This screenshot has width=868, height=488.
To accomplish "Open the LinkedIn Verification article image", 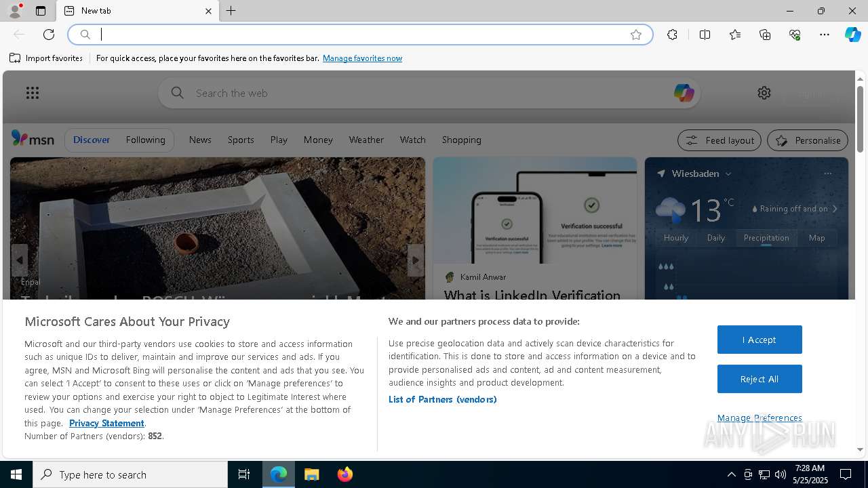I will pos(535,210).
